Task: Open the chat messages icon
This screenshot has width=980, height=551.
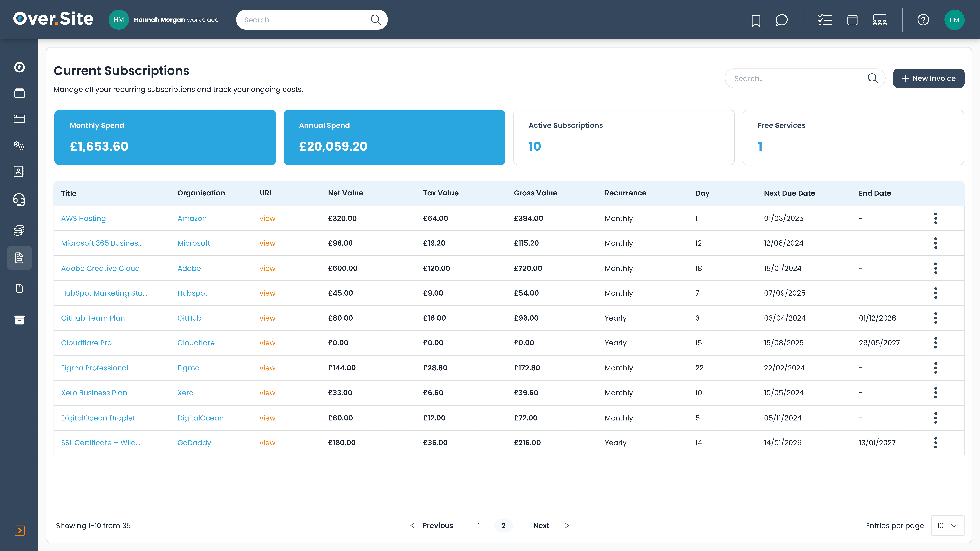Action: 781,20
